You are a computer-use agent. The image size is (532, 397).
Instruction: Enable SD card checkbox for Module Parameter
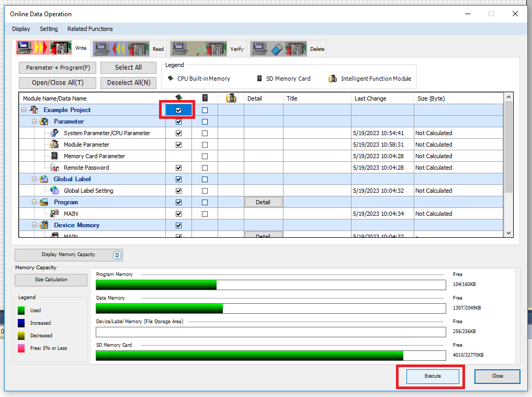click(x=205, y=145)
